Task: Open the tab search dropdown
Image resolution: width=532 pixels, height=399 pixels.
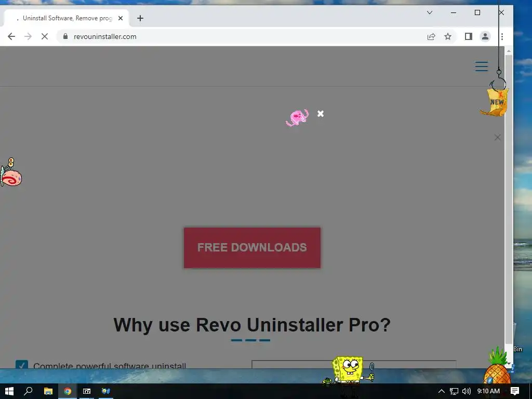Action: [430, 12]
